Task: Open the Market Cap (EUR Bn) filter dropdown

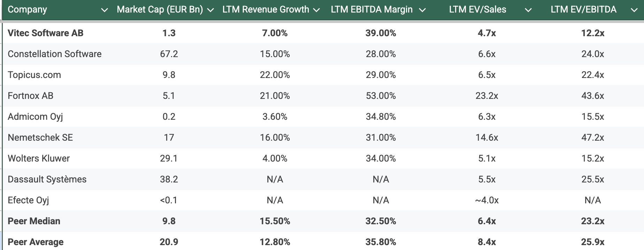Action: point(210,10)
